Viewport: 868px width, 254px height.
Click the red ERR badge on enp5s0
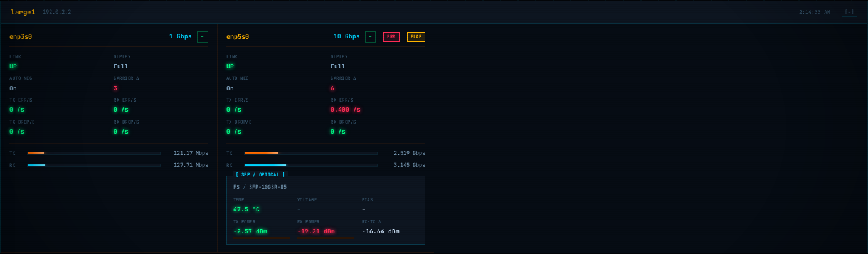391,37
